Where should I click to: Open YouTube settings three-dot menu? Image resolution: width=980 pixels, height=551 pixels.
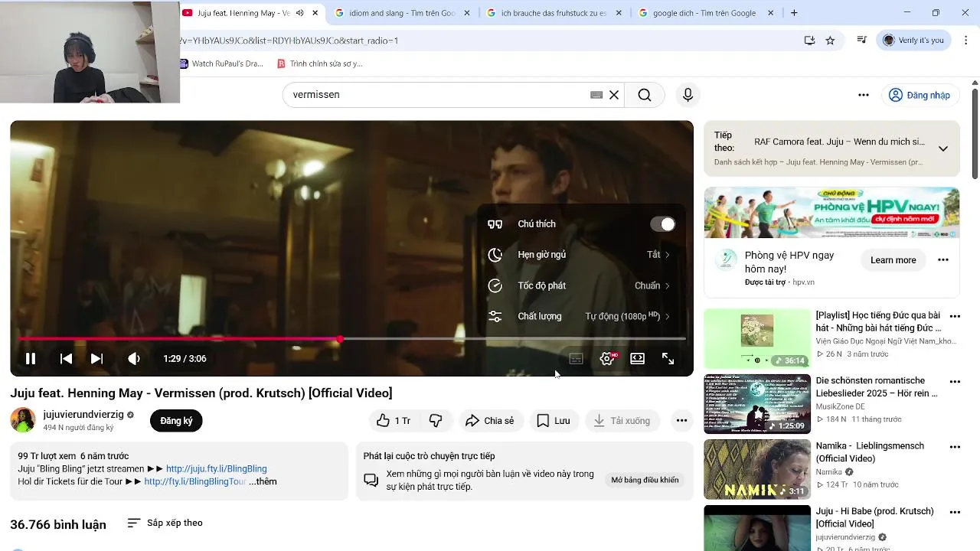click(864, 95)
